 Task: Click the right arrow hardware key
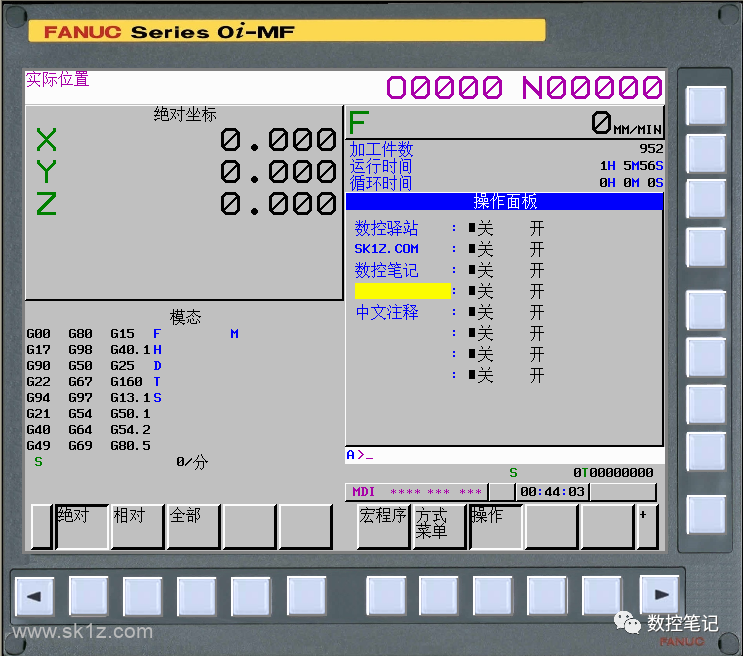[x=659, y=595]
